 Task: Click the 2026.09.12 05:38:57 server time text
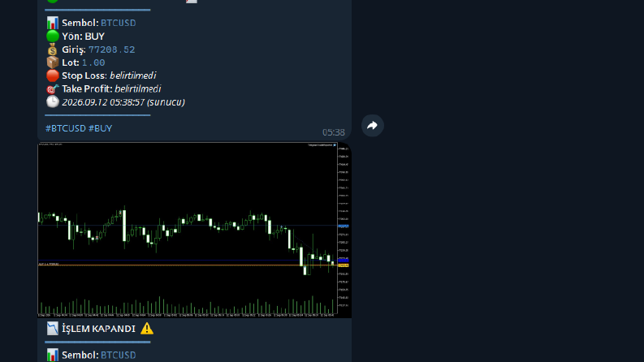point(123,102)
